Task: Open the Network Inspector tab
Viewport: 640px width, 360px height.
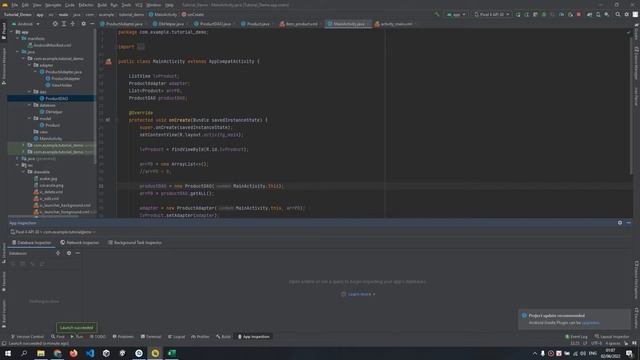Action: point(80,242)
